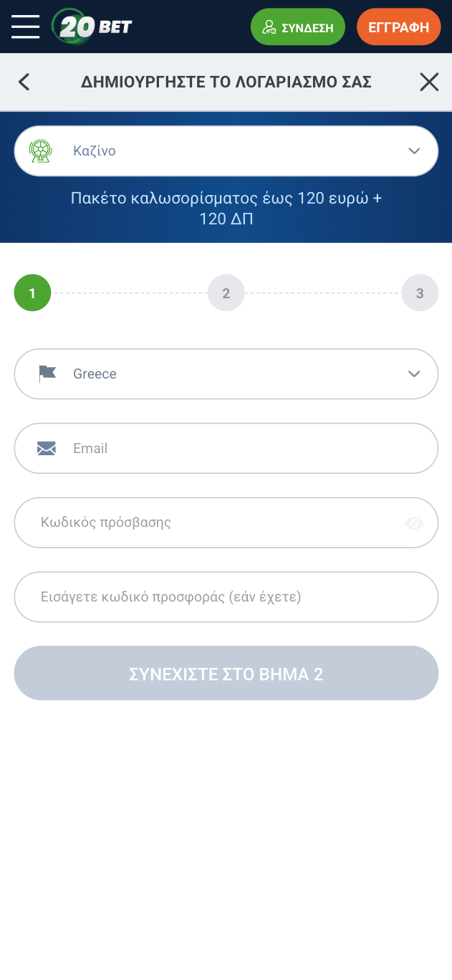The width and height of the screenshot is (452, 980).
Task: Click the flag icon in country field
Action: pyautogui.click(x=47, y=374)
